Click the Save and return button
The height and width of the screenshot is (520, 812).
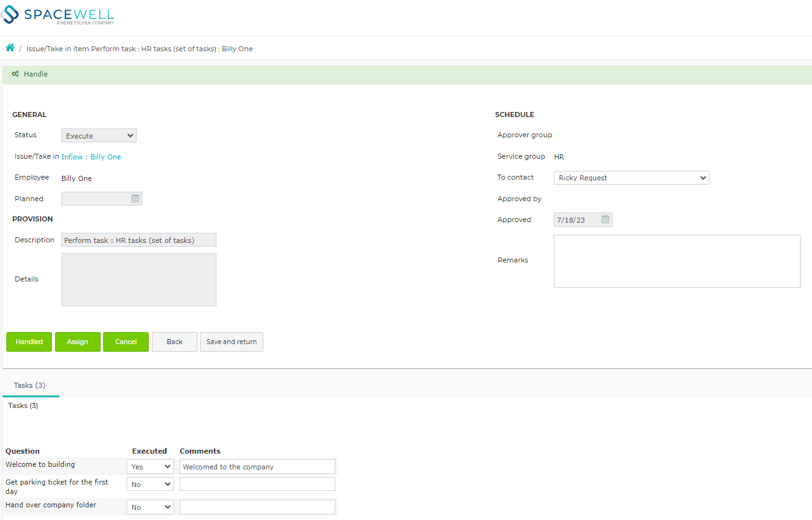click(232, 342)
